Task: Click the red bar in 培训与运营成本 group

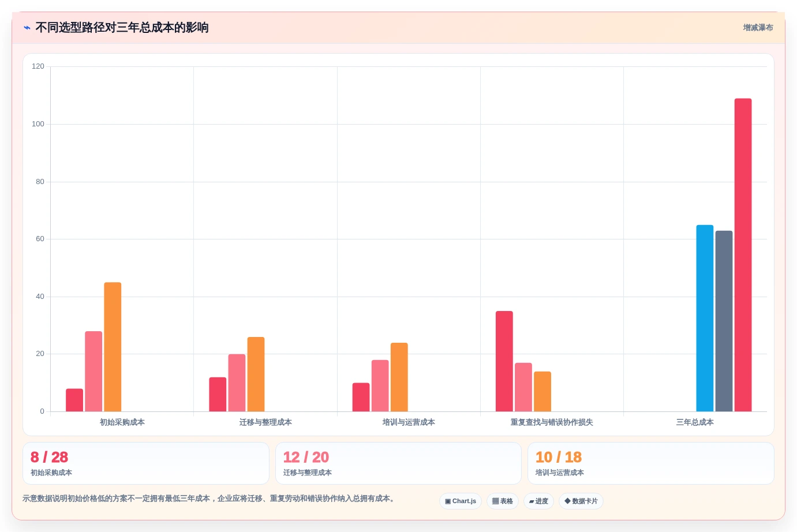Action: [361, 397]
